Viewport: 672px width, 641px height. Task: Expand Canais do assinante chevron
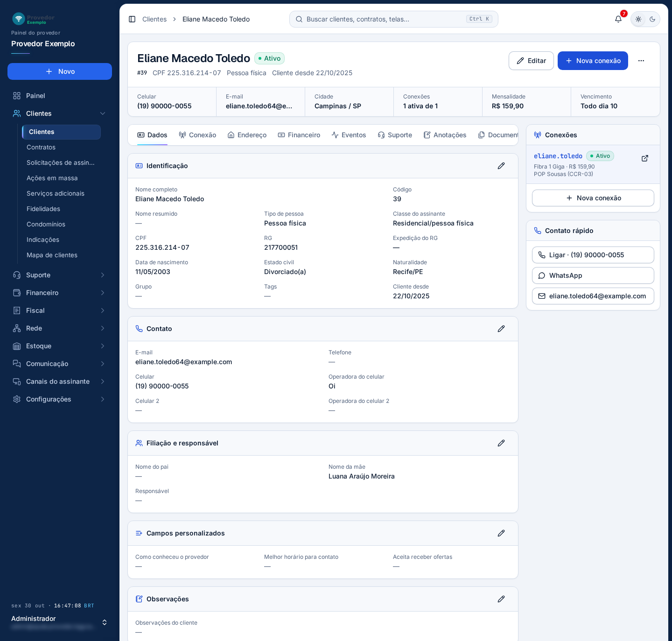103,381
